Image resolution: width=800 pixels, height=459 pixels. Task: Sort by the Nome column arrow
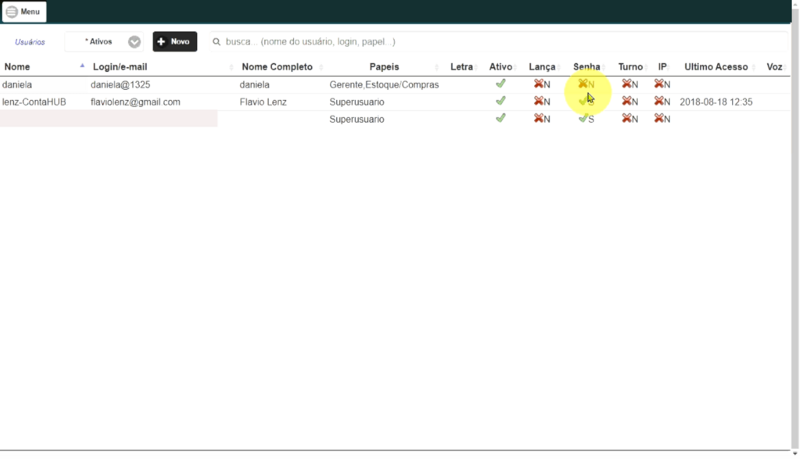tap(82, 66)
